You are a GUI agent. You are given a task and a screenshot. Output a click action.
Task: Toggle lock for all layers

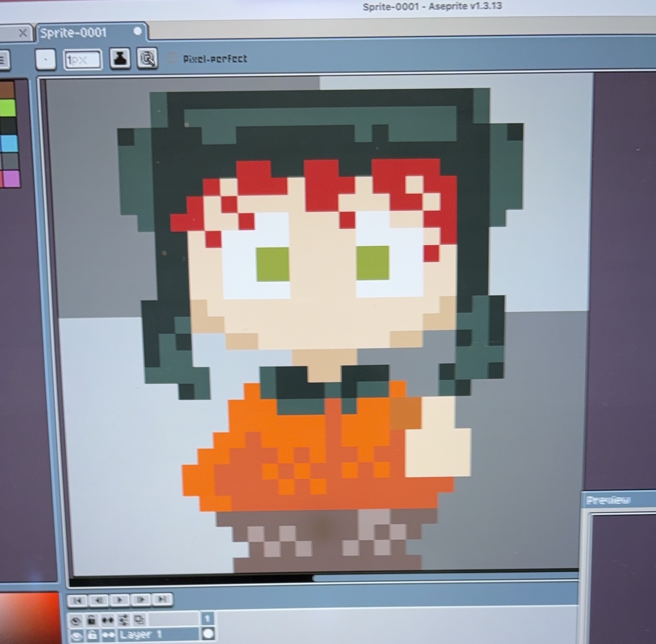91,620
